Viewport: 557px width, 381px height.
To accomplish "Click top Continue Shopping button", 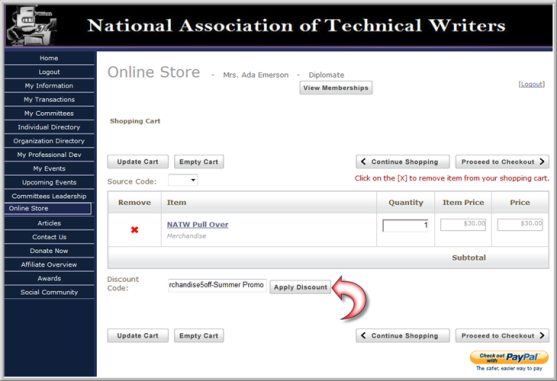I will [403, 162].
